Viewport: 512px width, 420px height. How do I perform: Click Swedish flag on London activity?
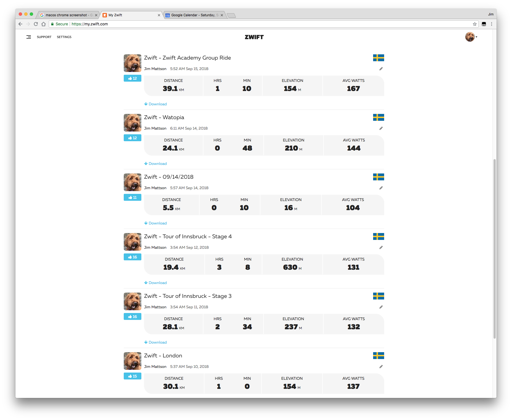[x=379, y=355]
